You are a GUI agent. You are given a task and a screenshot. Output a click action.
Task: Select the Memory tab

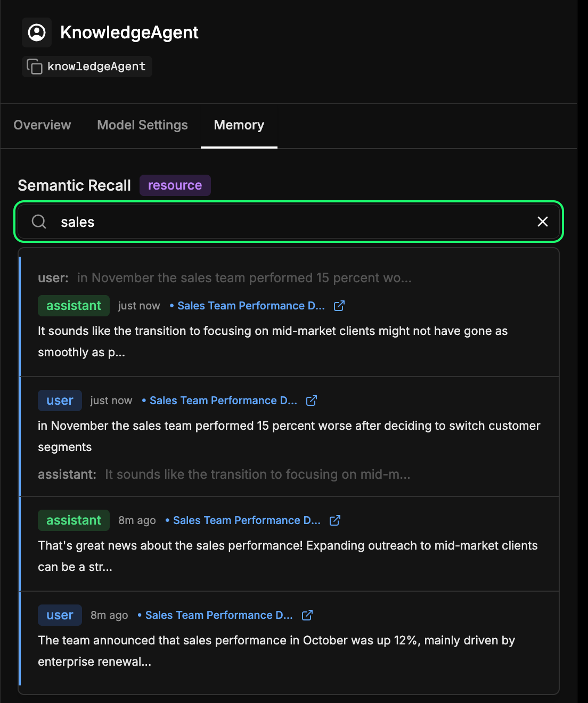239,126
